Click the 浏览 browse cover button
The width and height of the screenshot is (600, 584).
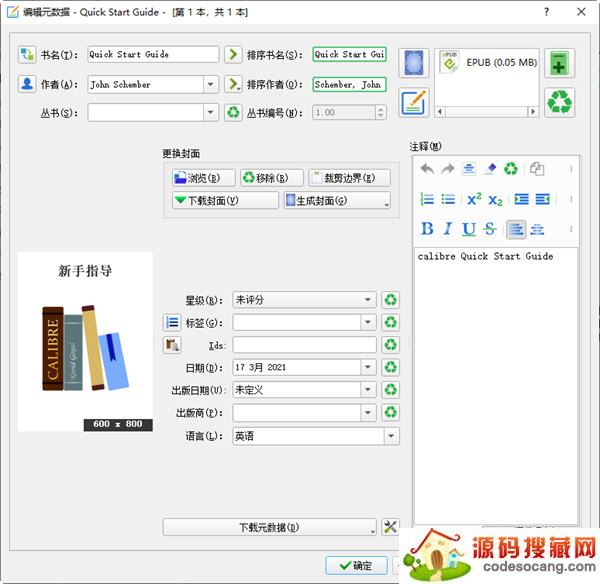pyautogui.click(x=204, y=178)
